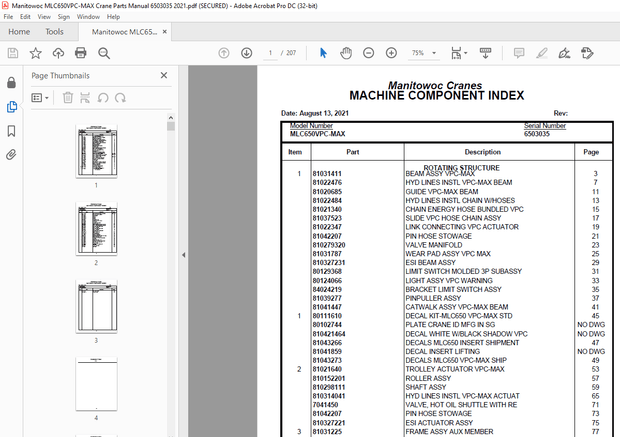Open Page Thumbnails sidebar icon
Viewport: 620px width, 437px height.
pyautogui.click(x=11, y=107)
